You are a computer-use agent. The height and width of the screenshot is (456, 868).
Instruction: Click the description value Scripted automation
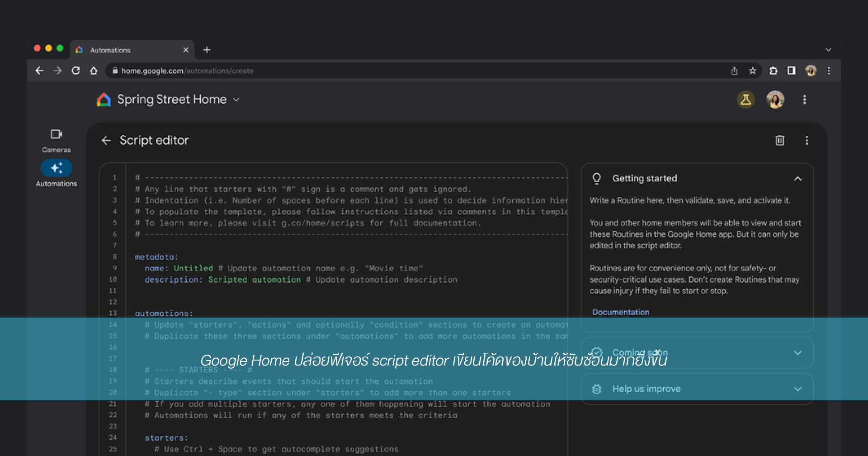tap(255, 280)
